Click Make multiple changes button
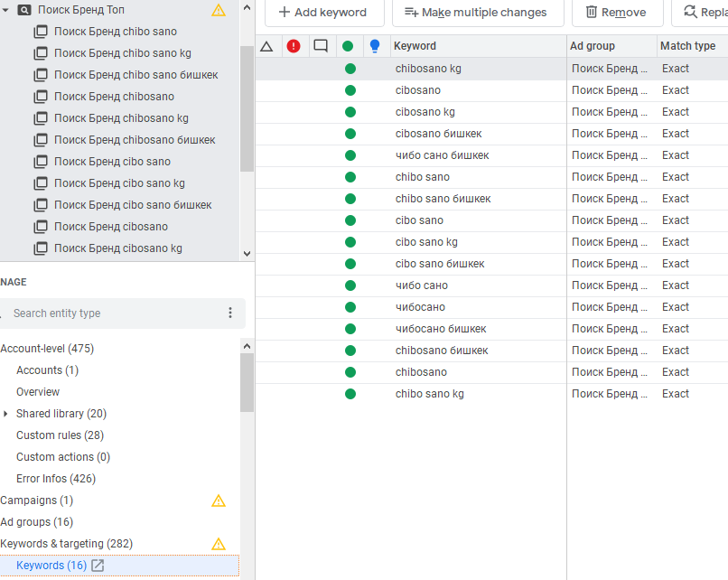 (478, 13)
